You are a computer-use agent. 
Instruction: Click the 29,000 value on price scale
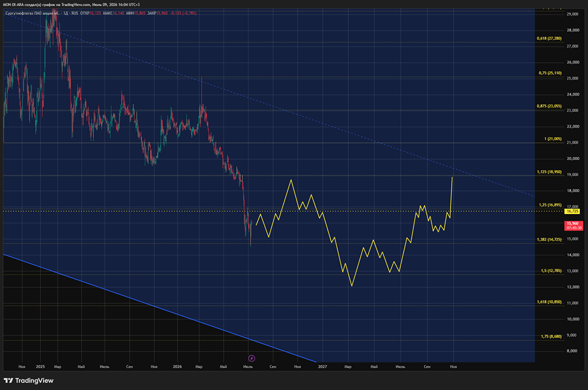[573, 14]
